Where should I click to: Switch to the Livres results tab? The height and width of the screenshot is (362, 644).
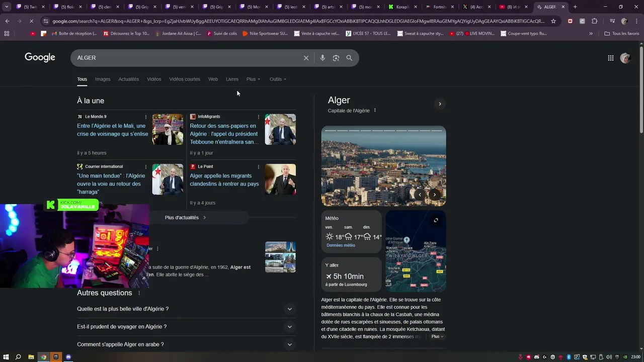coord(232,79)
